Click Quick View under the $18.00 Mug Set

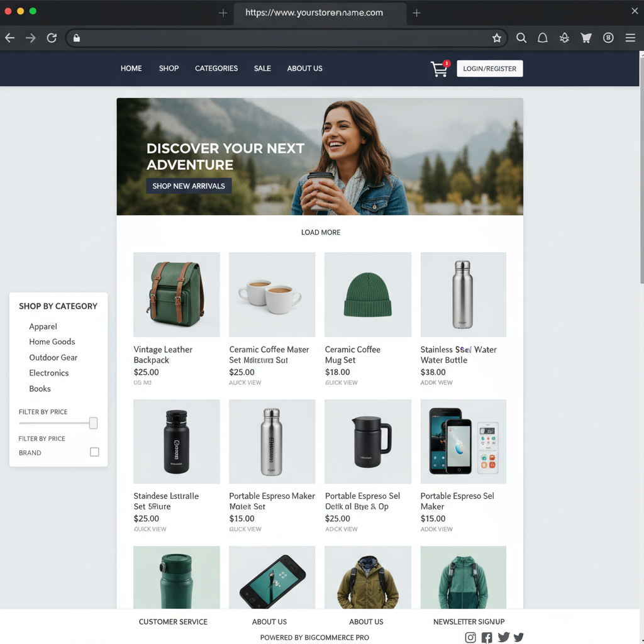coord(341,383)
